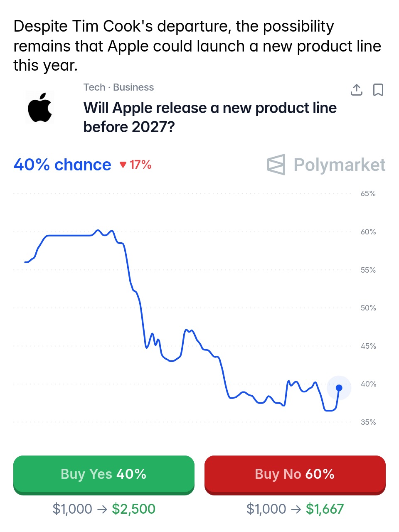Open the market question title
Image resolution: width=399 pixels, height=532 pixels.
coord(210,117)
